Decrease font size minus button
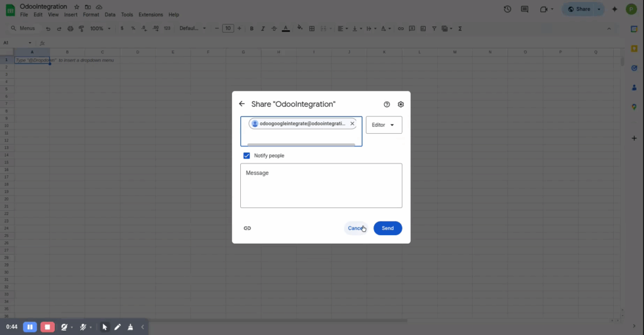The width and height of the screenshot is (644, 335). [217, 29]
